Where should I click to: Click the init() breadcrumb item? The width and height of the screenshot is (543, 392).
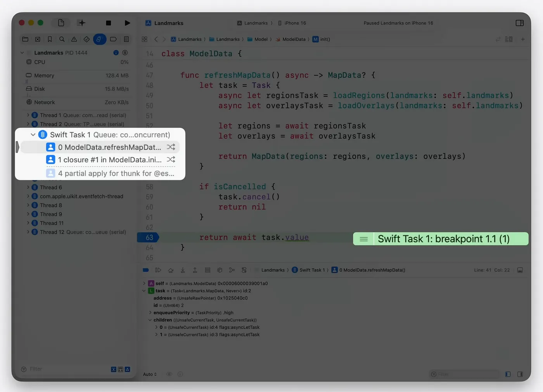coord(322,39)
